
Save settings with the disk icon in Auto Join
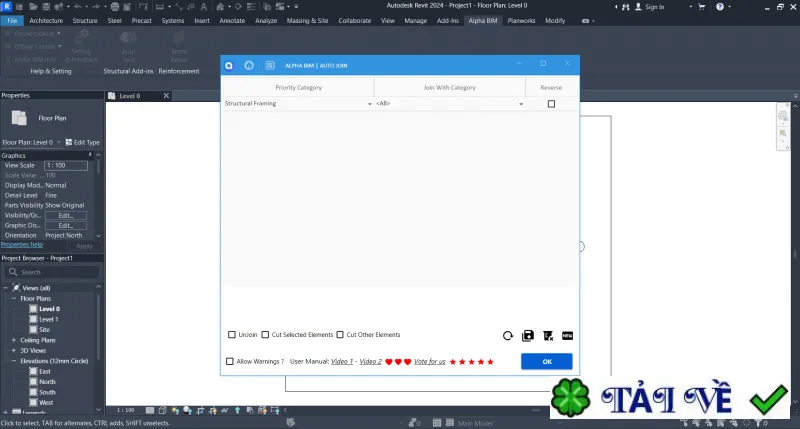pyautogui.click(x=528, y=336)
